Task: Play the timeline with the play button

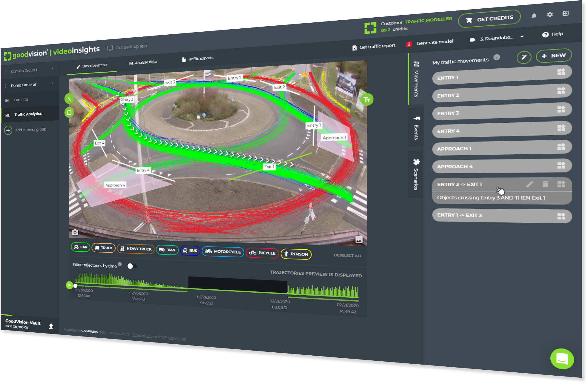Action: (69, 285)
